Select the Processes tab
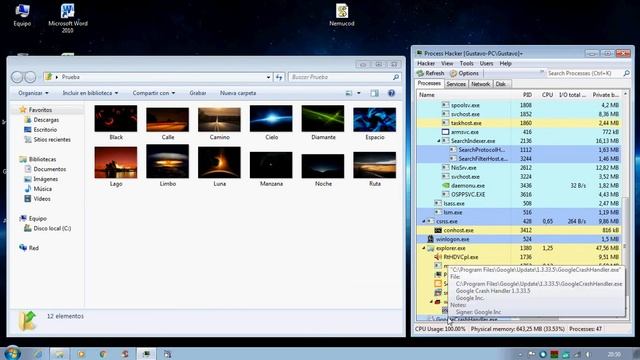The height and width of the screenshot is (360, 640). click(429, 83)
